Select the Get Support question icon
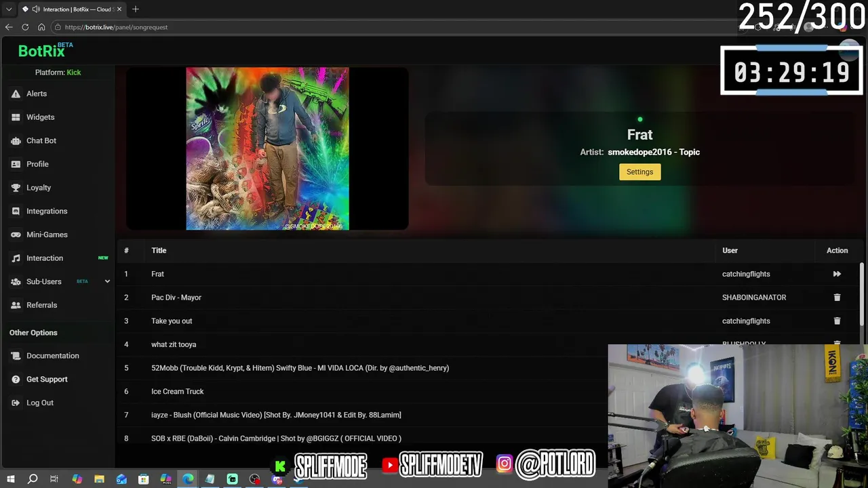This screenshot has height=488, width=868. [16, 380]
